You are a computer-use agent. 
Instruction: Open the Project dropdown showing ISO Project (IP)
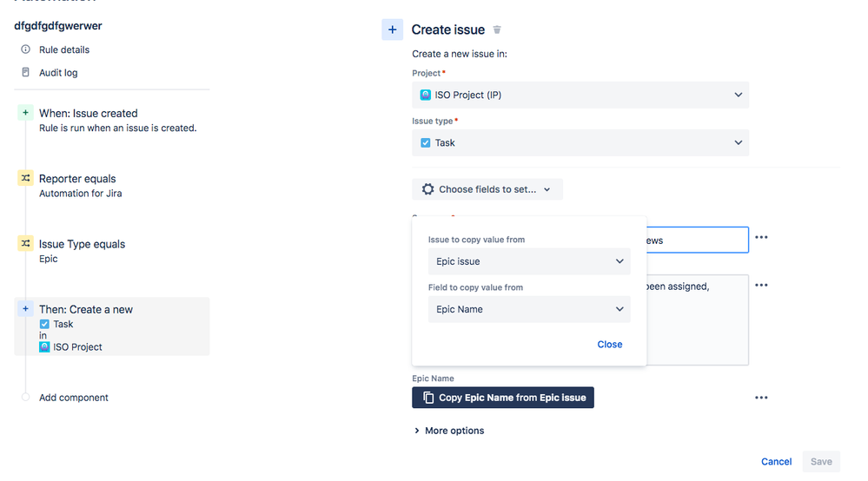580,95
